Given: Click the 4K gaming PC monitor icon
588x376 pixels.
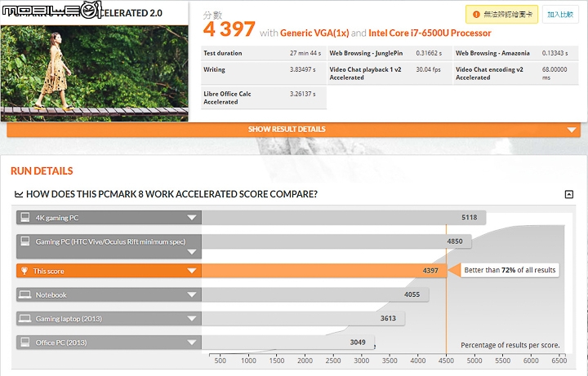Looking at the screenshot, I should tap(25, 217).
